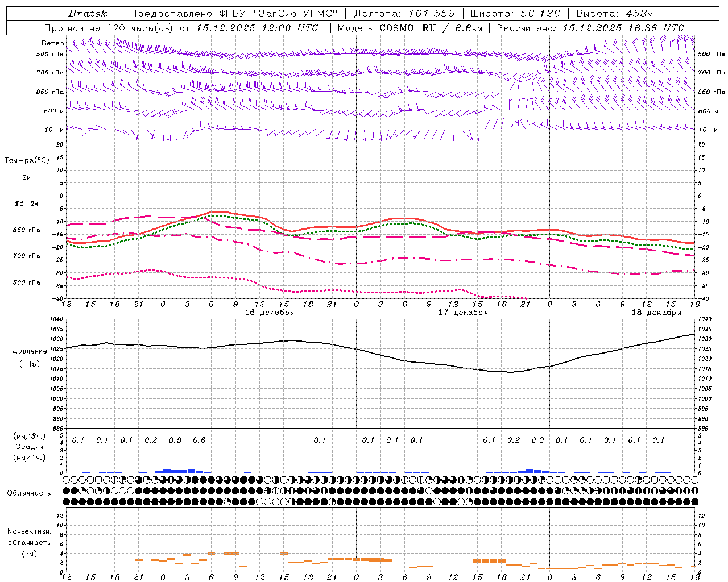Select the '0.9' precipitation amount value
Screen dimensions: 728x582
pos(175,440)
